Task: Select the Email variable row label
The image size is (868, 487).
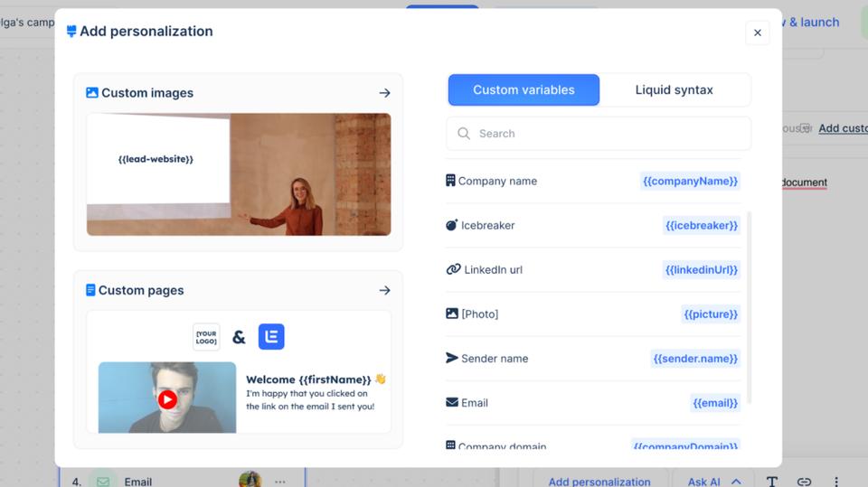Action: tap(475, 403)
